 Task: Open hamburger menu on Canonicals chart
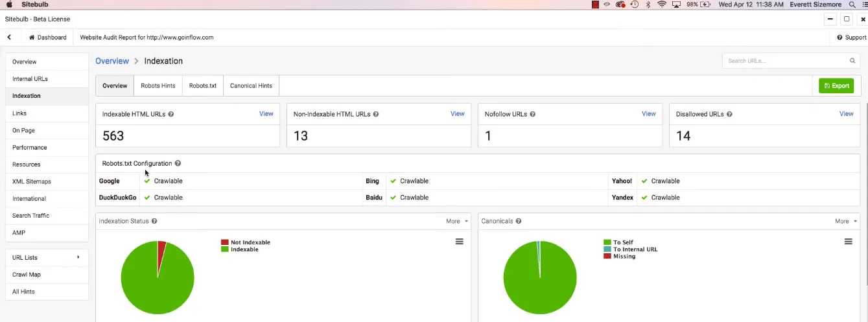(848, 242)
